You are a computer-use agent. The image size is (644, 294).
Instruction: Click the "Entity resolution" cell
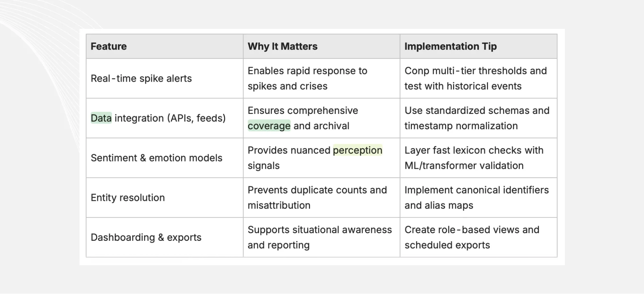pyautogui.click(x=165, y=198)
